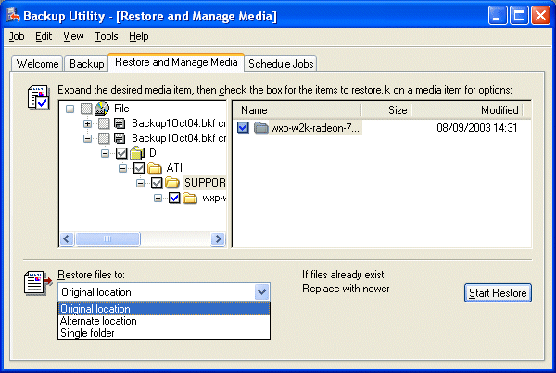Click the folder icon in the file list
Image resolution: width=556 pixels, height=373 pixels.
(x=261, y=128)
